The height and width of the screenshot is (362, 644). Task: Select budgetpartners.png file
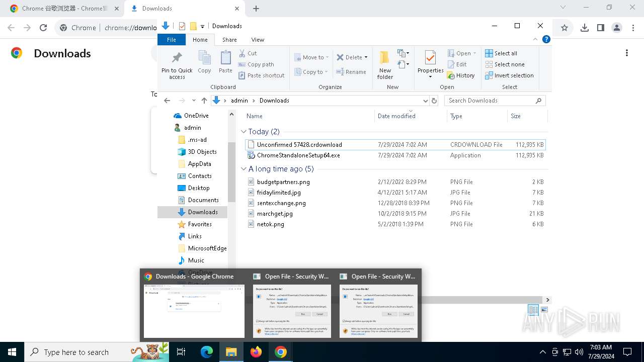395,182
